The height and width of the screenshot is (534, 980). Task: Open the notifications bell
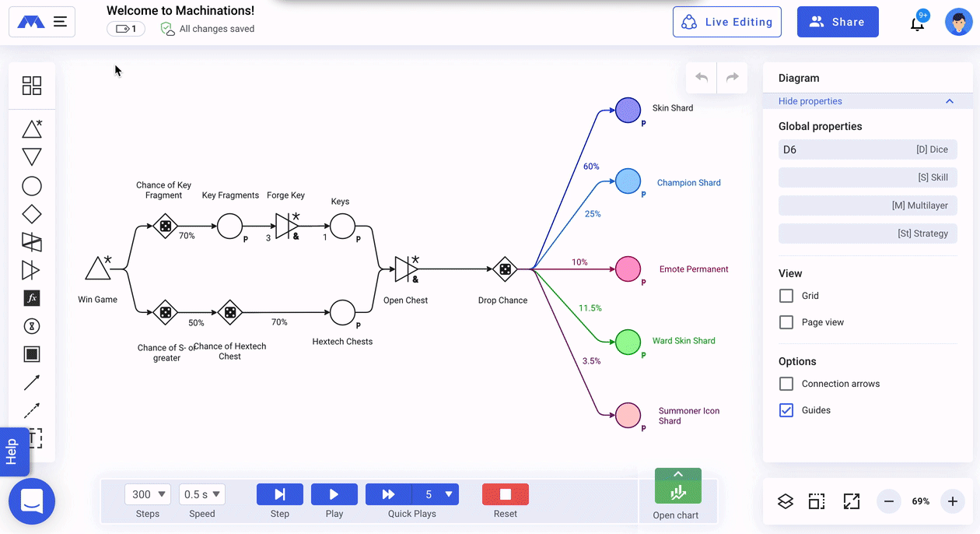pyautogui.click(x=918, y=23)
